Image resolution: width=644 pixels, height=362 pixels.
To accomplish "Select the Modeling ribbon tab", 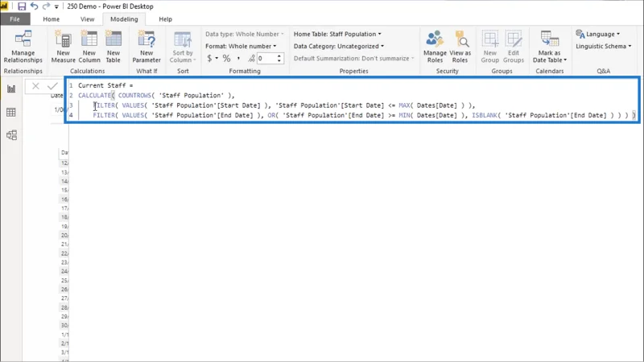I will (x=124, y=19).
